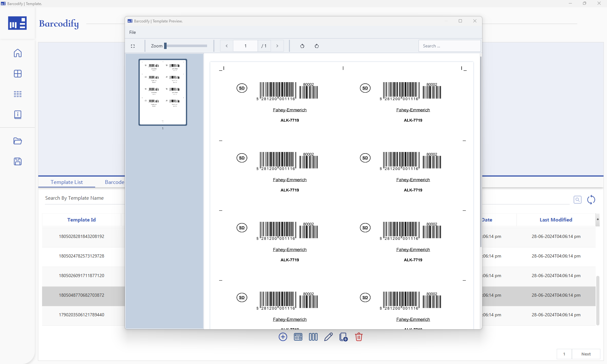Open a template with the folder icon
Screen dimensions: 607x364
[18, 141]
